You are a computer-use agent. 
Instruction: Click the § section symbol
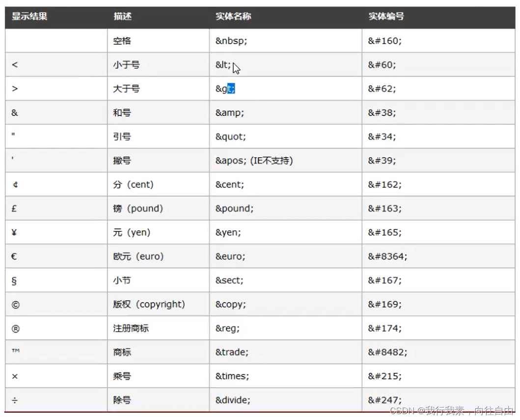pyautogui.click(x=14, y=280)
